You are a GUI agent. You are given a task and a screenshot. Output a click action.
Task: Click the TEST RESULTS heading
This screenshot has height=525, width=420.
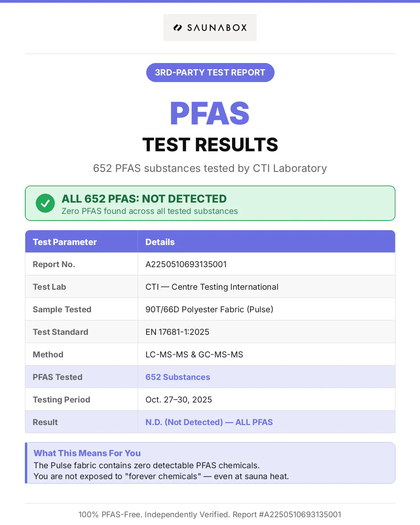tap(210, 145)
